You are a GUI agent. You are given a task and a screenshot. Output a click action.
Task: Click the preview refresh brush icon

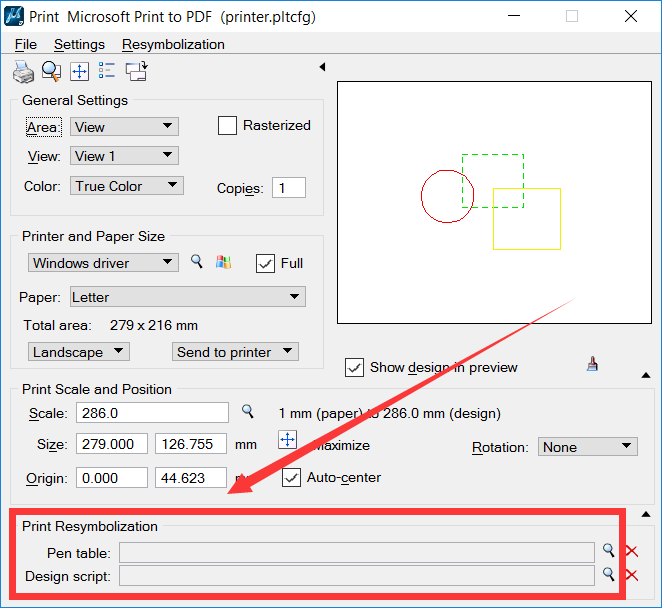click(592, 364)
